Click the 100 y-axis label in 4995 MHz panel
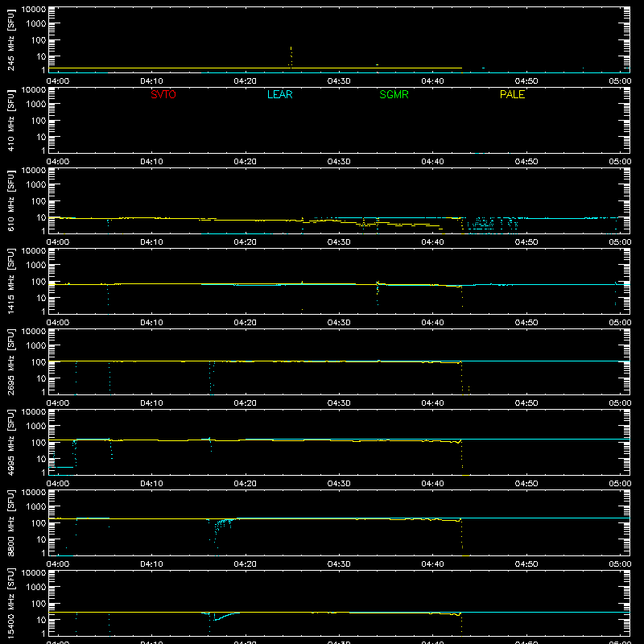 38,443
